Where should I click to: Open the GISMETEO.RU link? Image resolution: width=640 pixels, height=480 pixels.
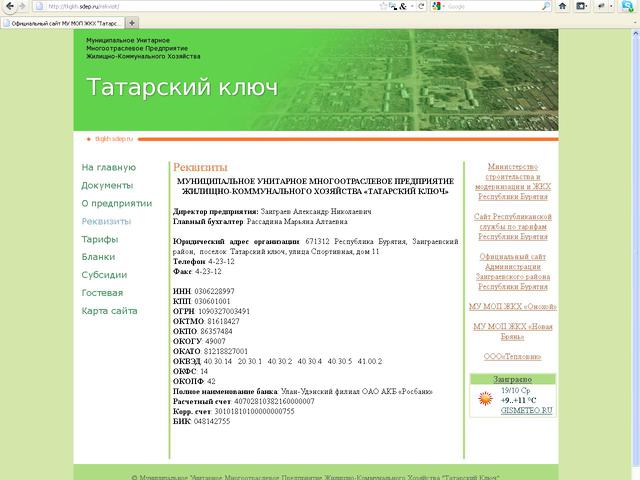click(x=527, y=411)
